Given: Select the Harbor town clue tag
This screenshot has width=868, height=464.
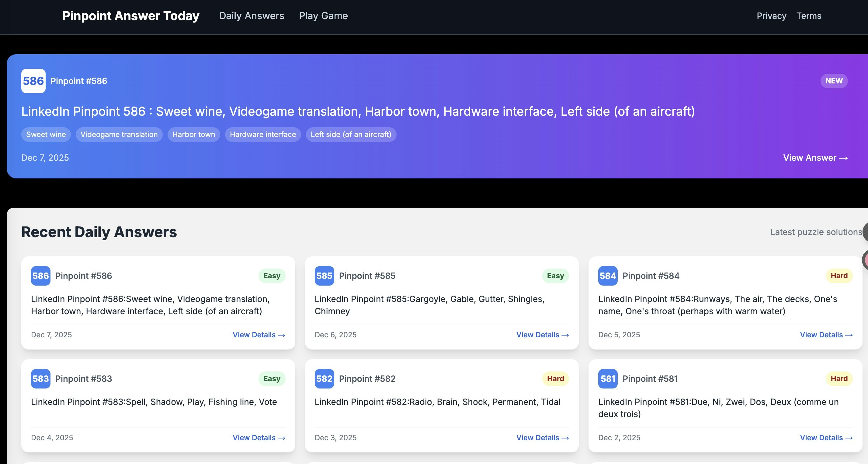Looking at the screenshot, I should tap(193, 134).
